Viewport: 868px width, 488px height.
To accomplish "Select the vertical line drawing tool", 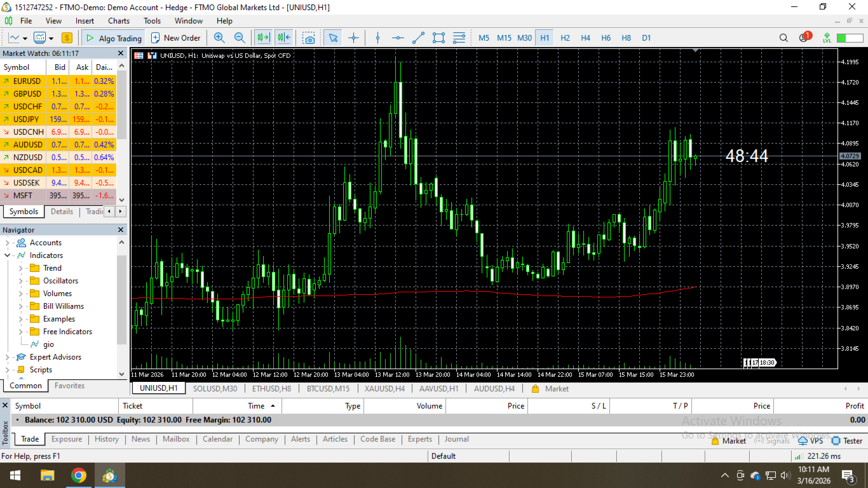I will click(377, 38).
